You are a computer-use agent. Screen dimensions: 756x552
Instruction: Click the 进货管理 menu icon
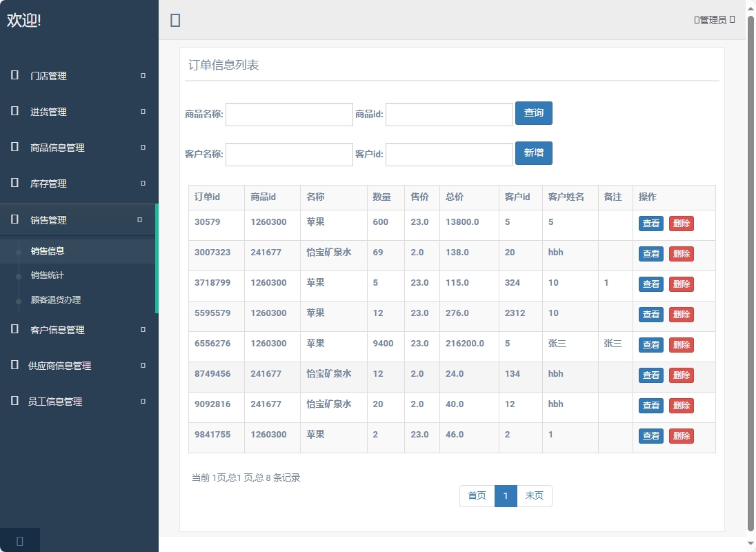14,111
